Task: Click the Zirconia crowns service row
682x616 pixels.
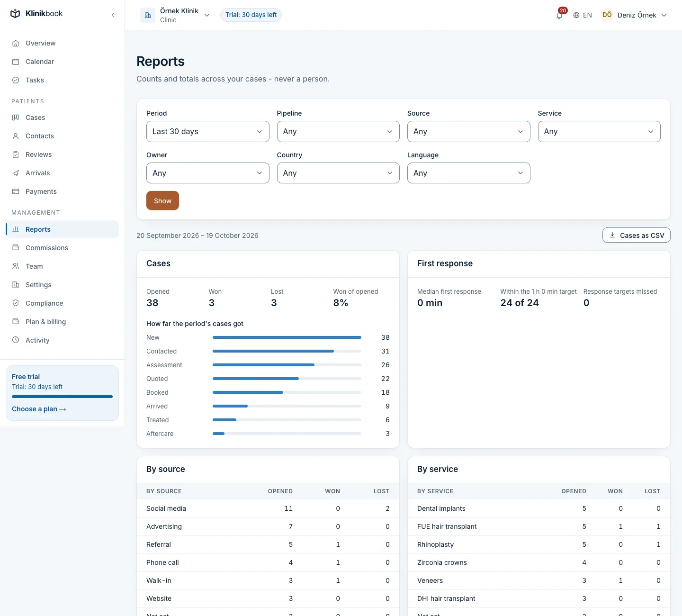Action: tap(539, 562)
